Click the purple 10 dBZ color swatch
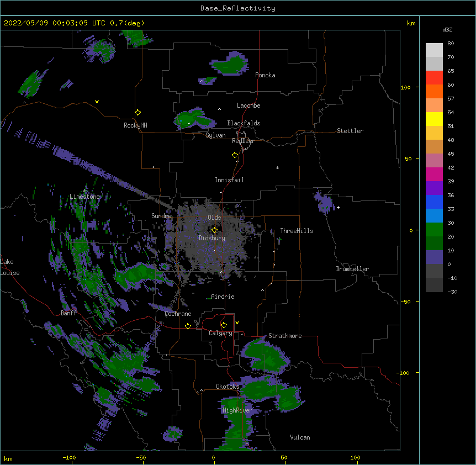The image size is (476, 465). click(x=434, y=257)
